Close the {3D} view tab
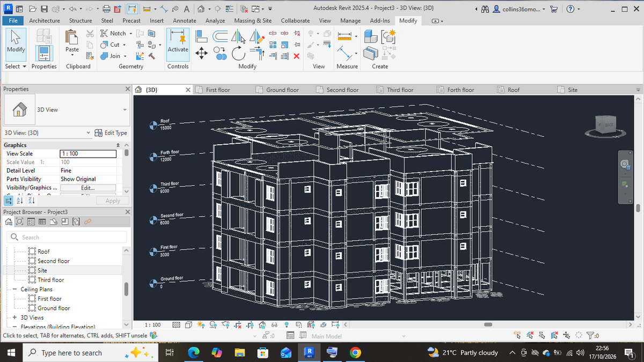 pos(188,90)
